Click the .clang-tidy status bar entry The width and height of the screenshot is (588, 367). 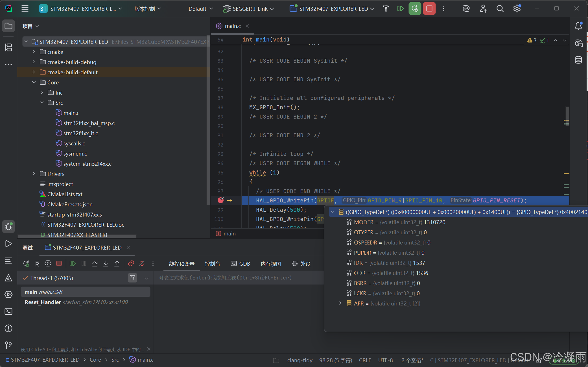point(299,360)
